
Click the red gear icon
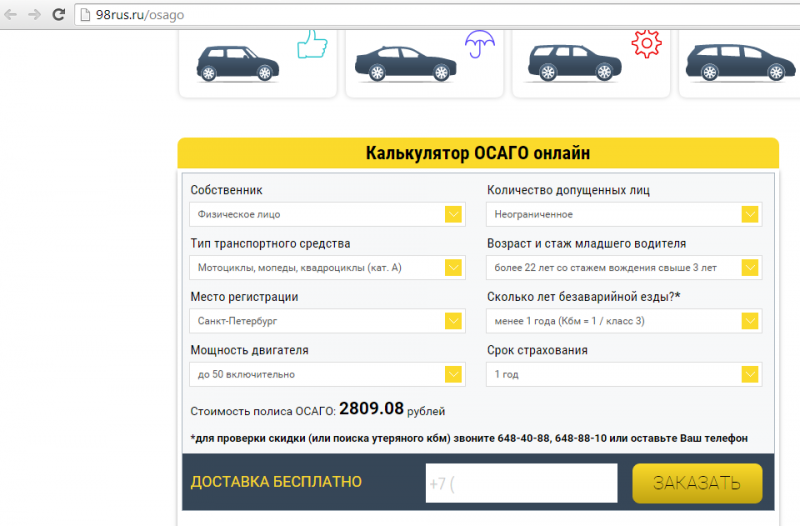[646, 44]
